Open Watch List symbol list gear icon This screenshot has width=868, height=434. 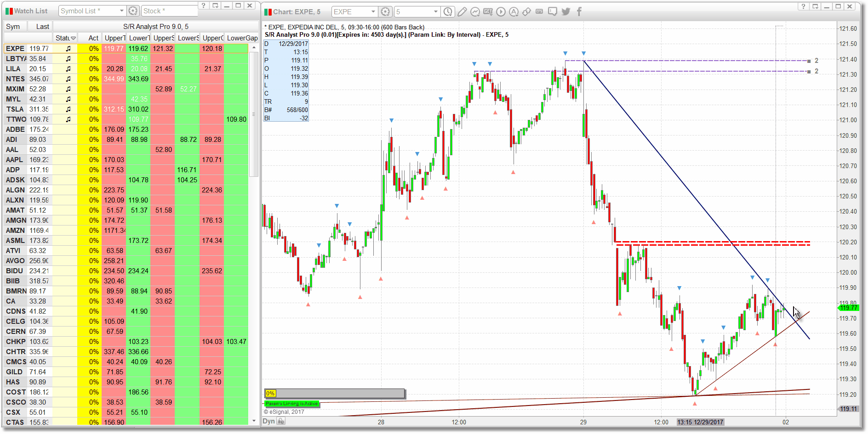[x=133, y=11]
